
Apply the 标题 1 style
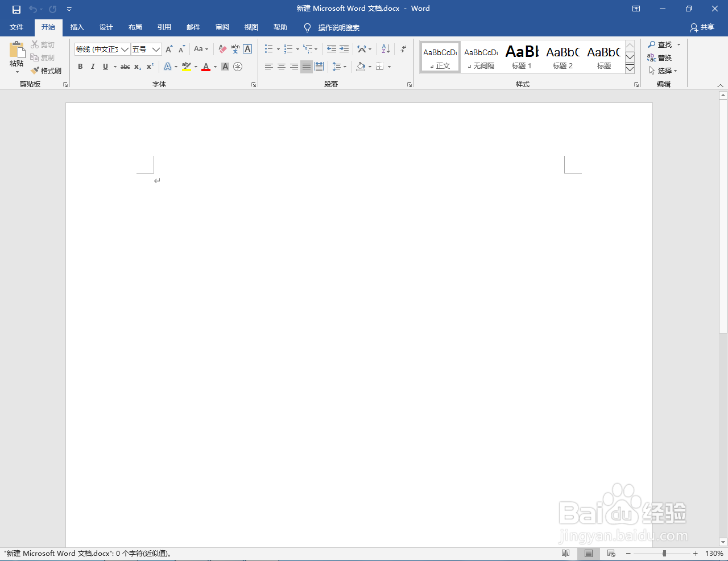[521, 56]
